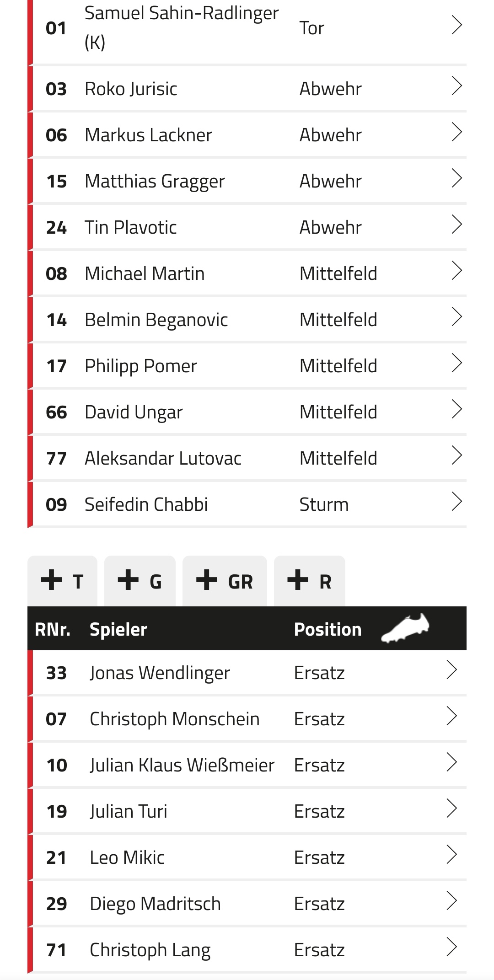Open player link Belmin Beganovic
The height and width of the screenshot is (980, 494).
coord(156,320)
